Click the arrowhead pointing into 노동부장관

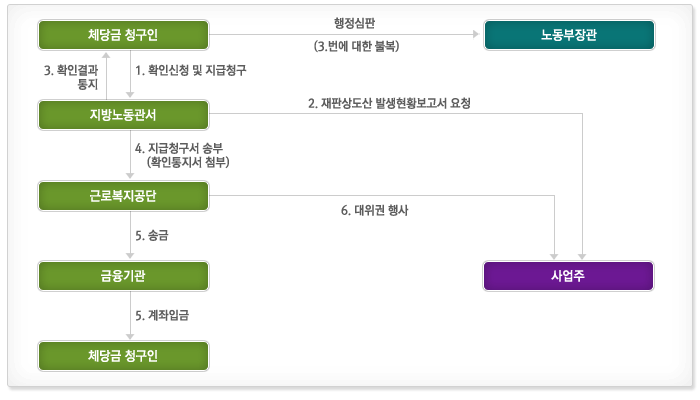(475, 36)
